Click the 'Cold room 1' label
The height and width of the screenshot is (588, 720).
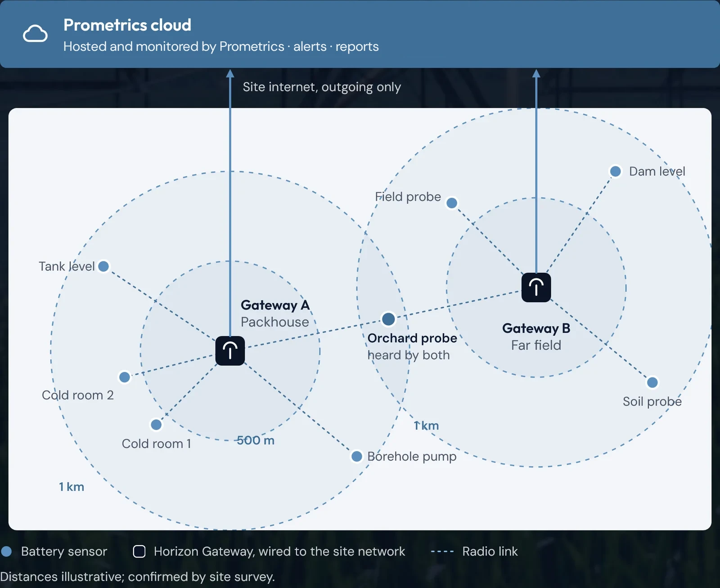pos(157,444)
